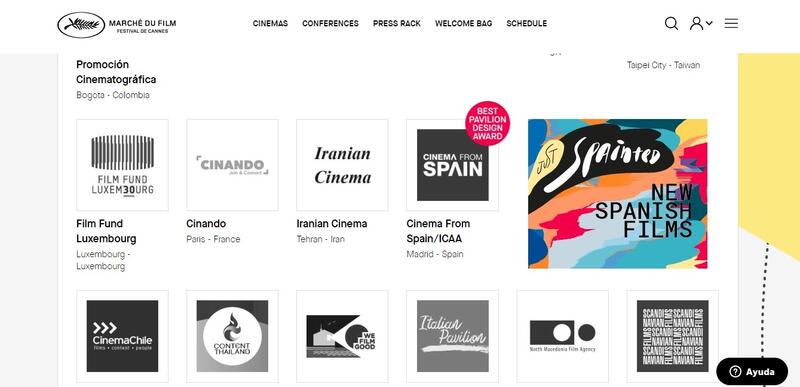Click the Ayuda help button
800x387 pixels.
click(x=752, y=372)
